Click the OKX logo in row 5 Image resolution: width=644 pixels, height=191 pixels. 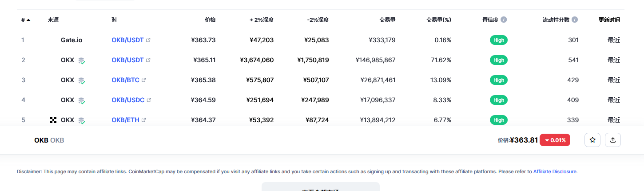point(53,120)
